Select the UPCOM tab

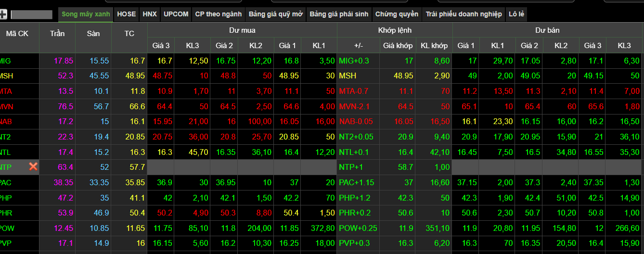(176, 14)
